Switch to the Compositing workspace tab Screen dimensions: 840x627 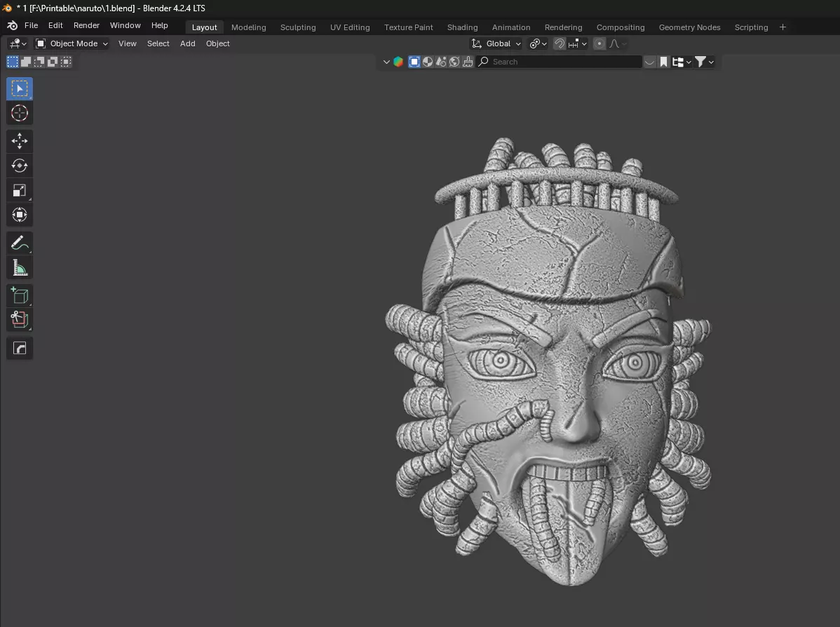(621, 27)
